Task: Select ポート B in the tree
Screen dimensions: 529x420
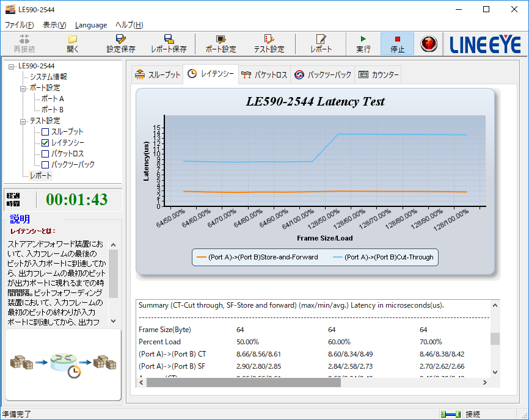Action: pos(53,109)
